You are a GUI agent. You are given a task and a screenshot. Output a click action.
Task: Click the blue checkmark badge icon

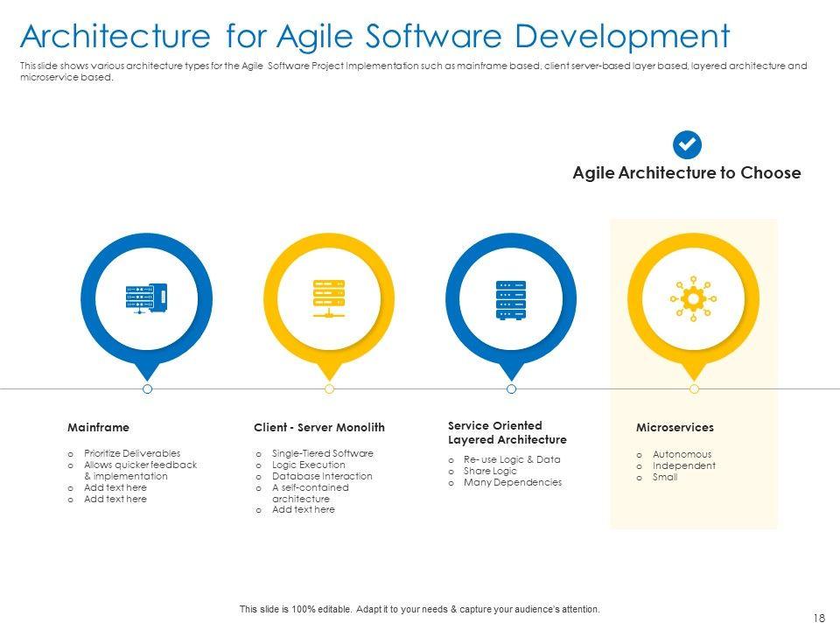click(687, 144)
